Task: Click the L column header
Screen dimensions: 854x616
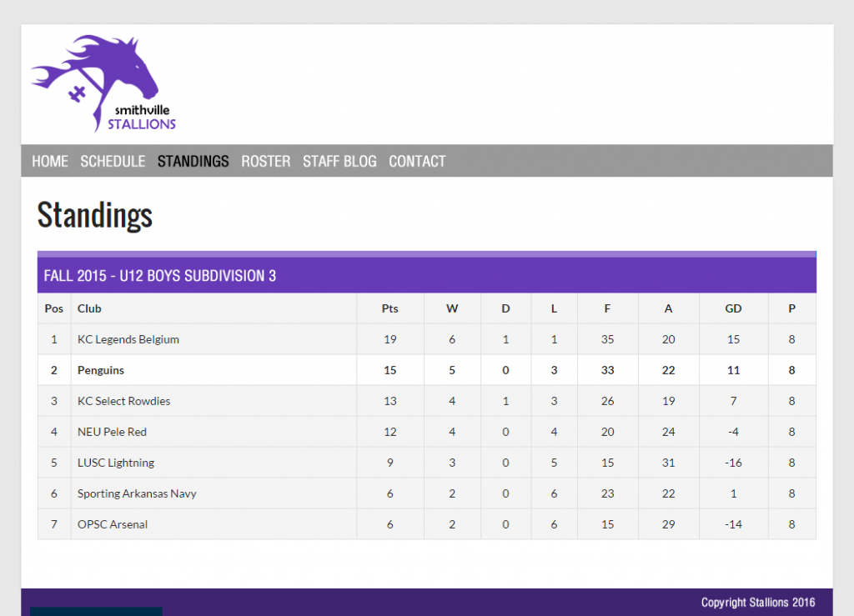Action: click(x=554, y=308)
